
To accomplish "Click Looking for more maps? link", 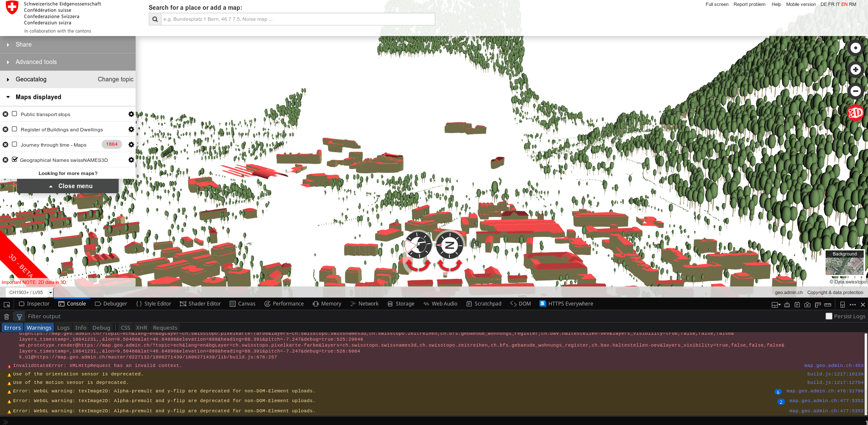I will pos(68,173).
